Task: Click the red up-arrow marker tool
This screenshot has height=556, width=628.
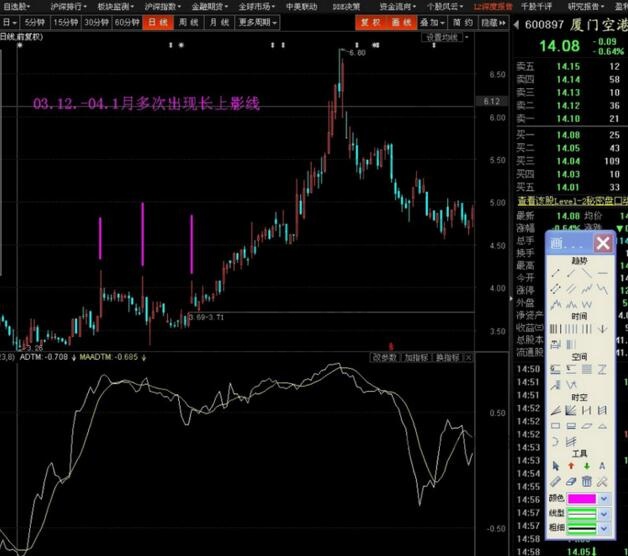Action: pyautogui.click(x=570, y=465)
